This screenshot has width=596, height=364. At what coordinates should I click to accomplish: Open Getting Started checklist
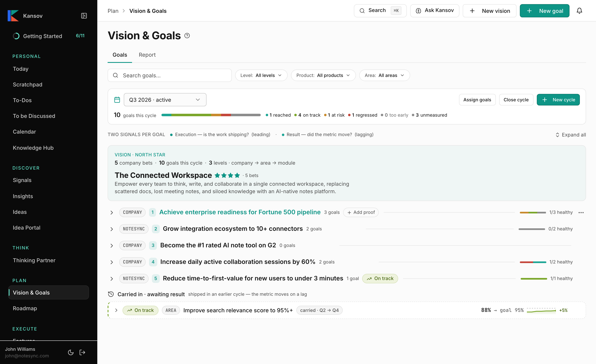[49, 36]
